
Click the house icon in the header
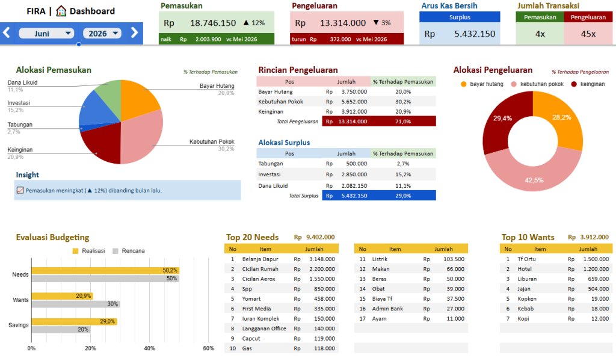(x=61, y=11)
